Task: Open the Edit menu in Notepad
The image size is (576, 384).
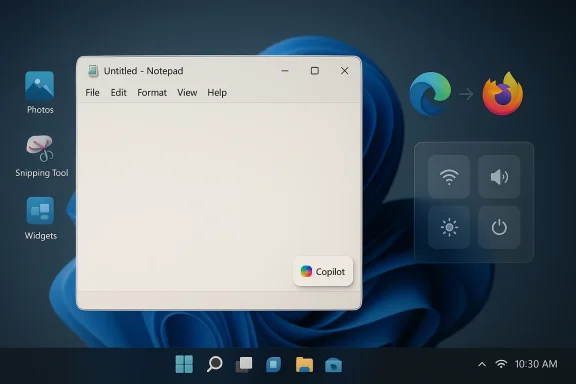Action: (119, 93)
